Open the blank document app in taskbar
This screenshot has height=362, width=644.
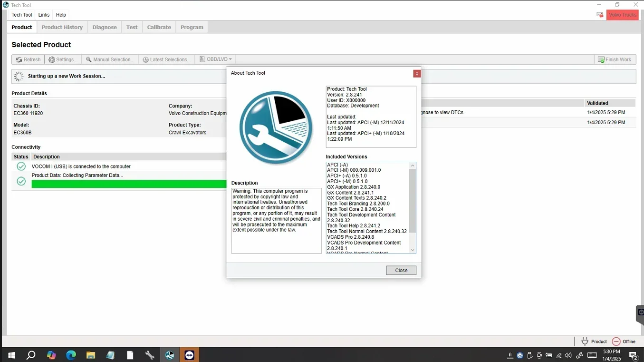(130, 355)
